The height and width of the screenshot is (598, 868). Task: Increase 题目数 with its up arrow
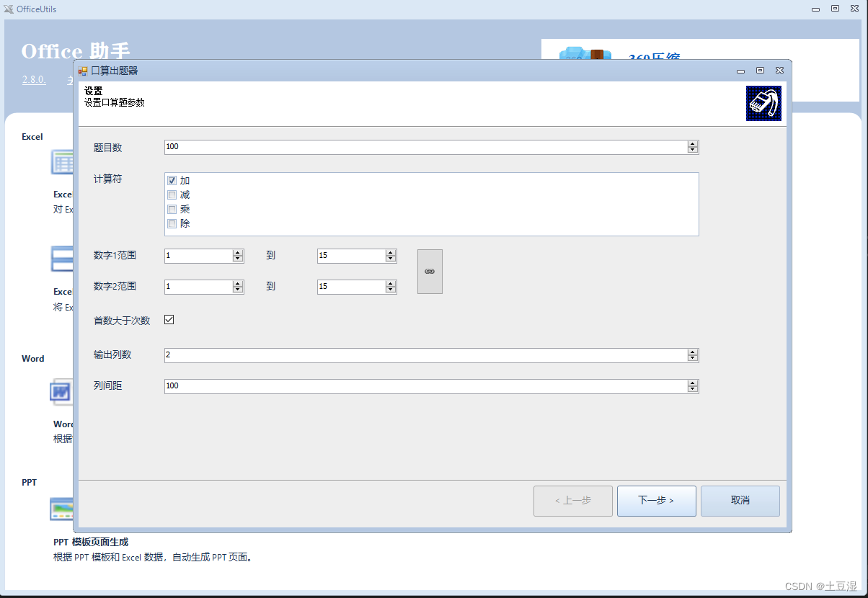pos(693,144)
